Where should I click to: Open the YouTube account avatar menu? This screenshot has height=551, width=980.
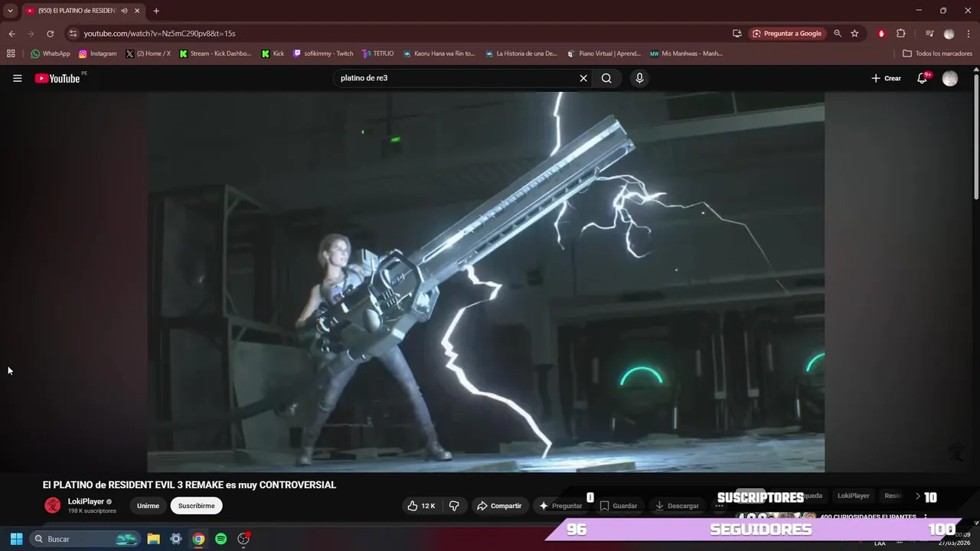click(x=950, y=78)
